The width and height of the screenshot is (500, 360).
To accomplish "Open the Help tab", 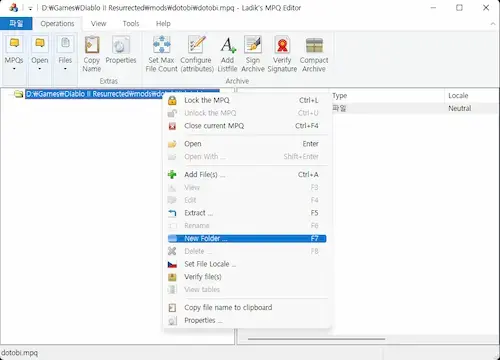I will point(163,24).
